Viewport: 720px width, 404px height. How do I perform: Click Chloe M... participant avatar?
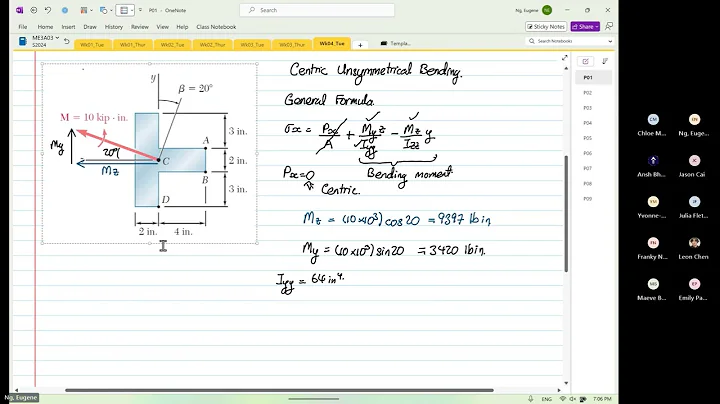click(653, 120)
